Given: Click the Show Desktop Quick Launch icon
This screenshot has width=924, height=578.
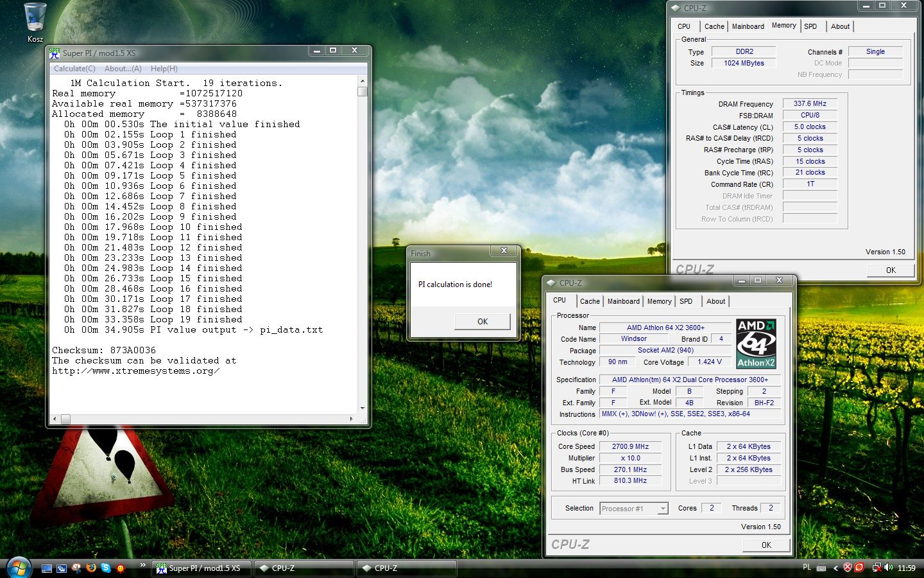Looking at the screenshot, I should (x=47, y=568).
